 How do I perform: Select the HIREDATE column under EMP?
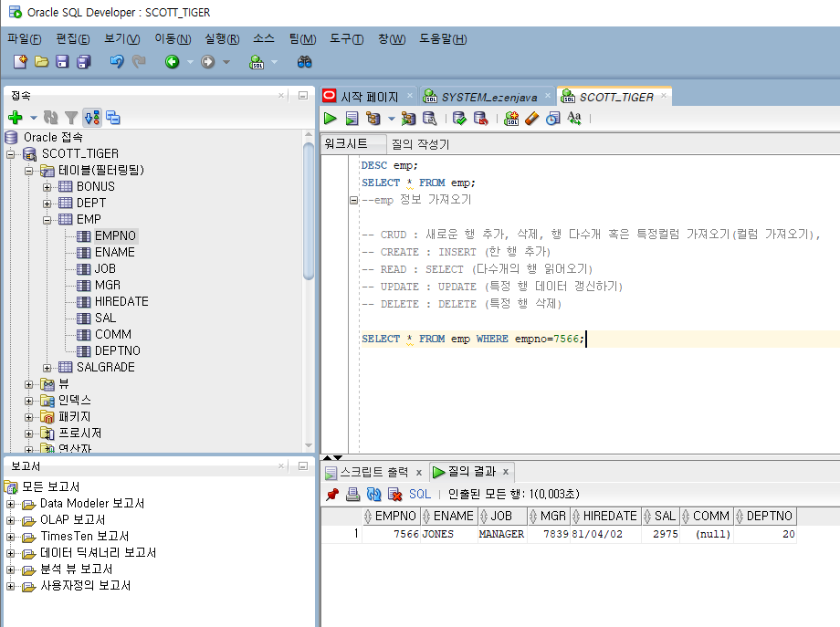121,302
